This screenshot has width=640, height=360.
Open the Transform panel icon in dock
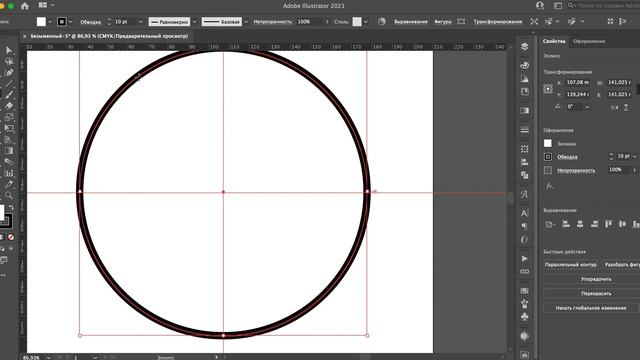pos(524,149)
